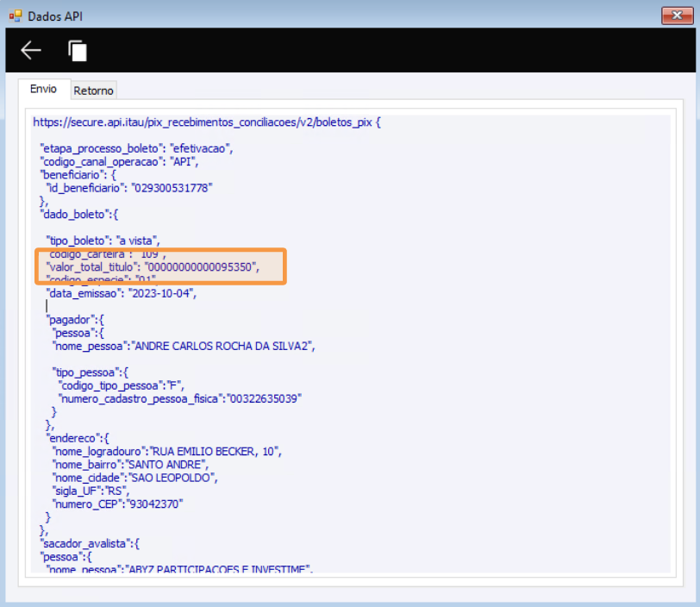Open the Retorno tab
700x607 pixels.
tap(93, 91)
